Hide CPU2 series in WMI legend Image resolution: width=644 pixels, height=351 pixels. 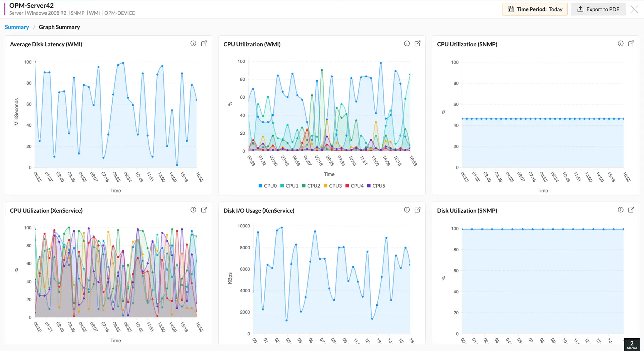click(311, 186)
